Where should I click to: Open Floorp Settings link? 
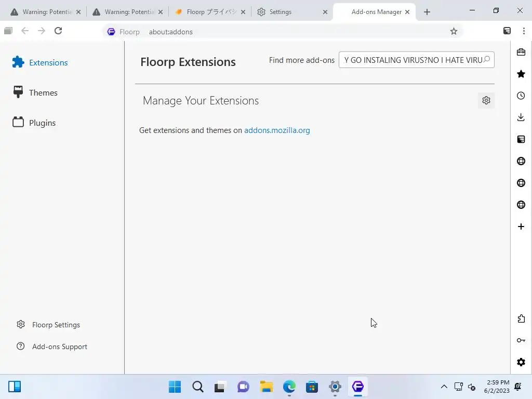(x=48, y=325)
